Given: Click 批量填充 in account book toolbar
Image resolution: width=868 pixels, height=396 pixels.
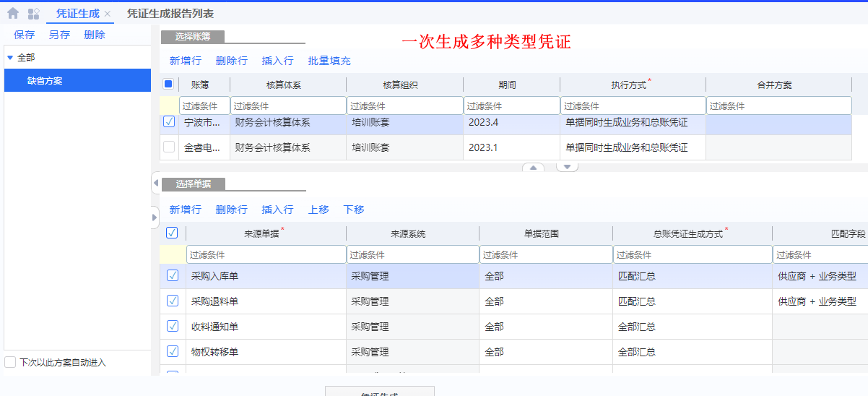Looking at the screenshot, I should pyautogui.click(x=329, y=61).
